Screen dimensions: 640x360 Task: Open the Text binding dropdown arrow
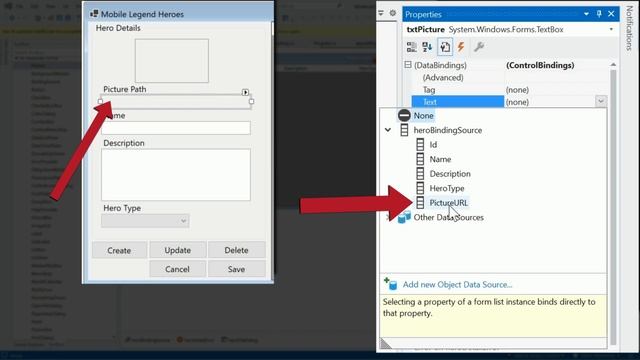click(601, 101)
